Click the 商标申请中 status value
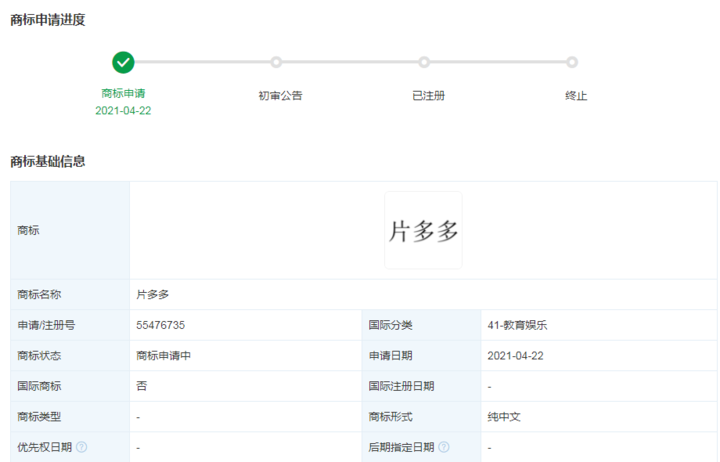Viewport: 720px width, 462px height. point(163,355)
